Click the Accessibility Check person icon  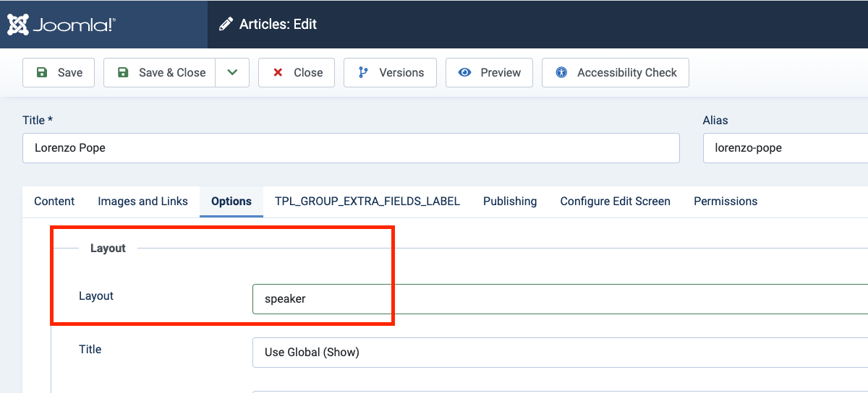(561, 72)
